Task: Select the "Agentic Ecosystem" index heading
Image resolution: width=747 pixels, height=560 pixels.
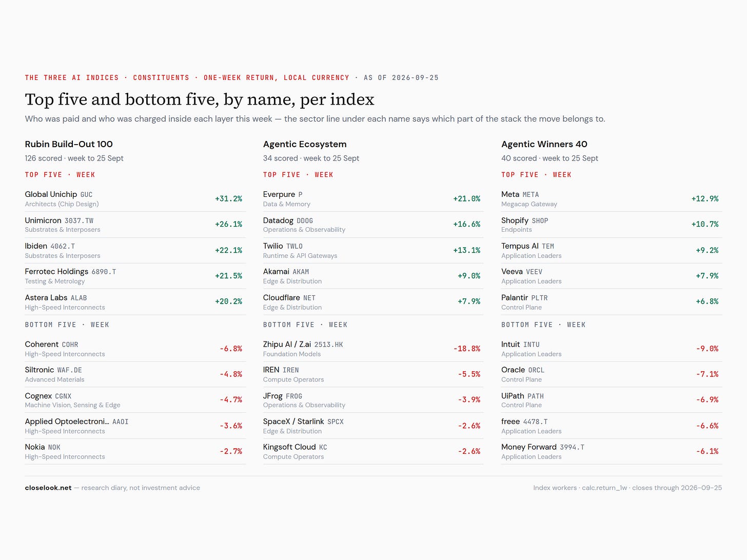Action: [x=305, y=144]
